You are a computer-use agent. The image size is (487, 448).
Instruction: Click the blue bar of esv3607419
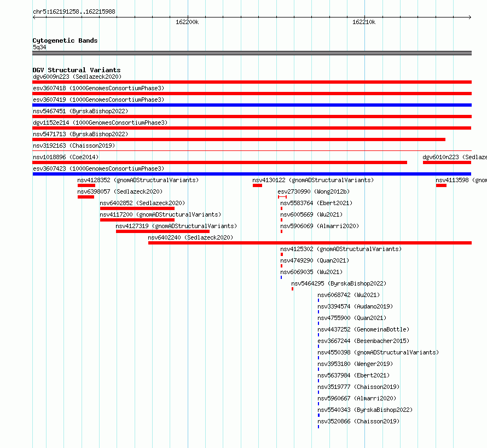click(252, 105)
